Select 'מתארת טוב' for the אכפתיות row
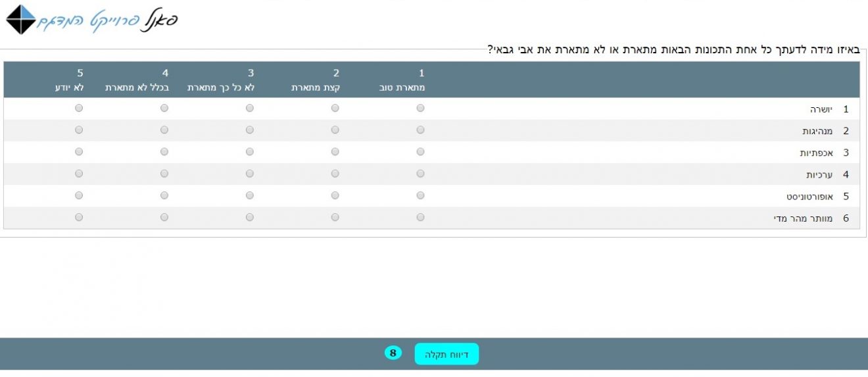Screen dimensions: 868x377 tap(421, 152)
